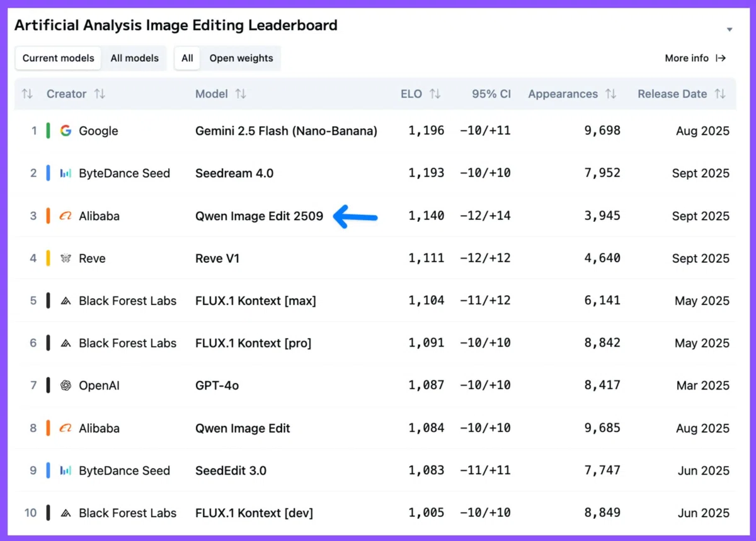Click the Release Date Aug 2025 for Google
This screenshot has width=756, height=541.
click(x=703, y=131)
